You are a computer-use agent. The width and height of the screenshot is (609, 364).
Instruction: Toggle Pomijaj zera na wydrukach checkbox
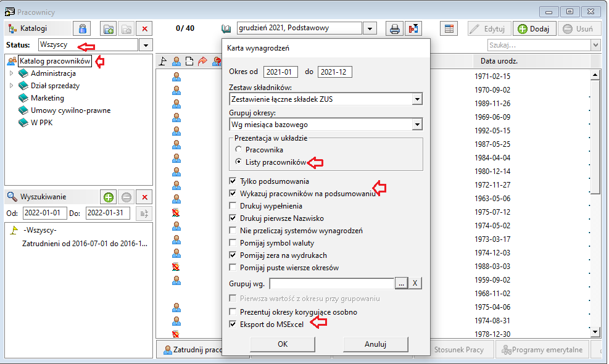233,255
